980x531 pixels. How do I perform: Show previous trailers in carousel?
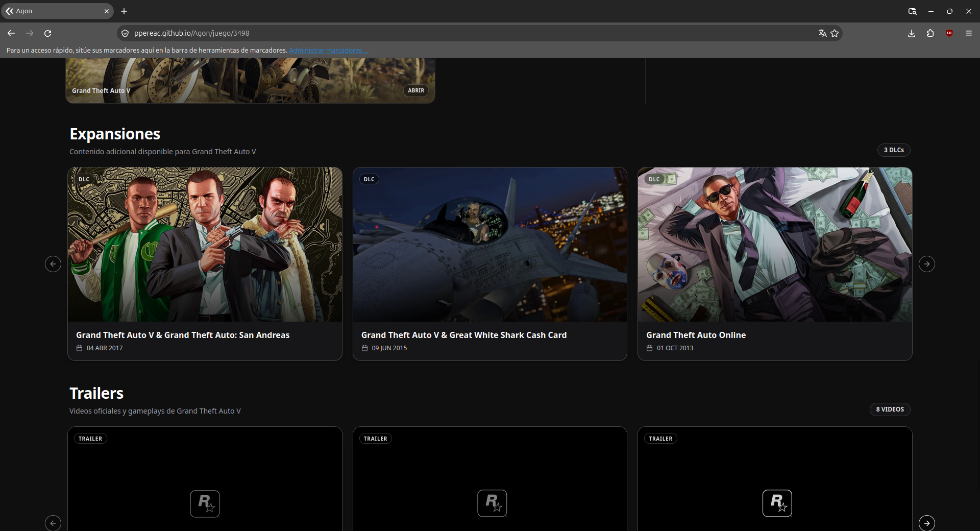(53, 523)
